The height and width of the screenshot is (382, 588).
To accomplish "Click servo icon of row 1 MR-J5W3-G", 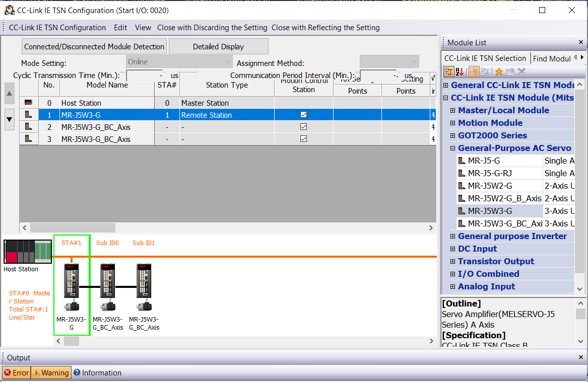I will [x=29, y=115].
